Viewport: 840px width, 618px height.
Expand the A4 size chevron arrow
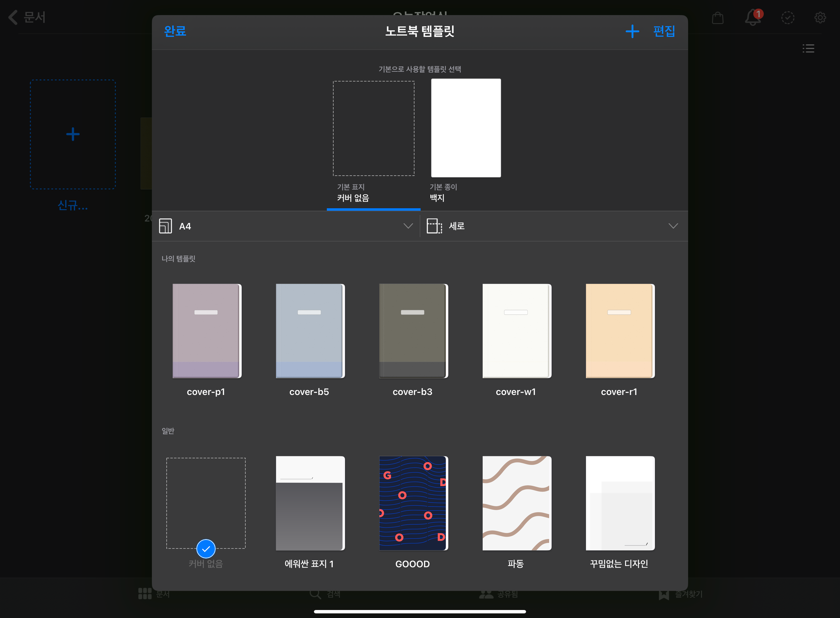pyautogui.click(x=408, y=226)
